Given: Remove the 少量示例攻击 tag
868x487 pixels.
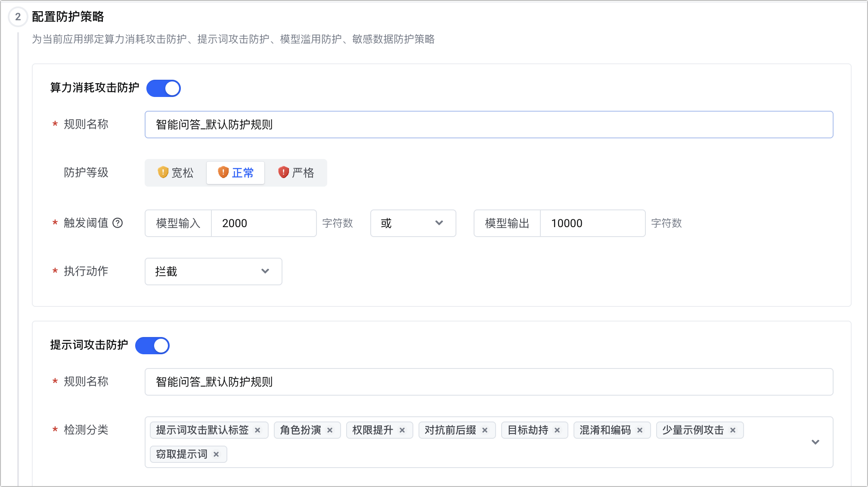Looking at the screenshot, I should point(733,430).
